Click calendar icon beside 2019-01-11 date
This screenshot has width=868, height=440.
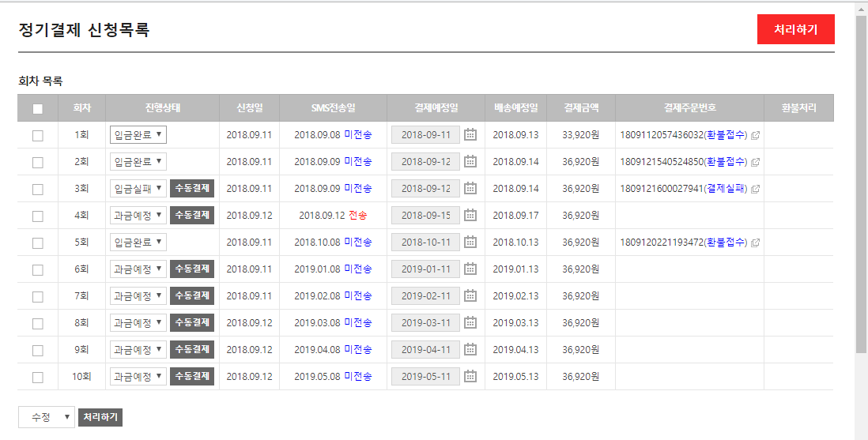(470, 269)
